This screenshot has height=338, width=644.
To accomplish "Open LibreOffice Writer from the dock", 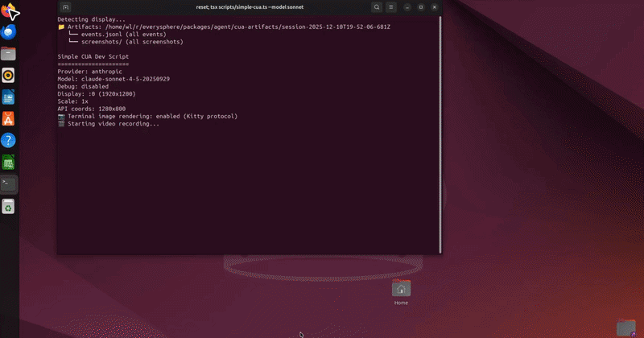I will [8, 97].
